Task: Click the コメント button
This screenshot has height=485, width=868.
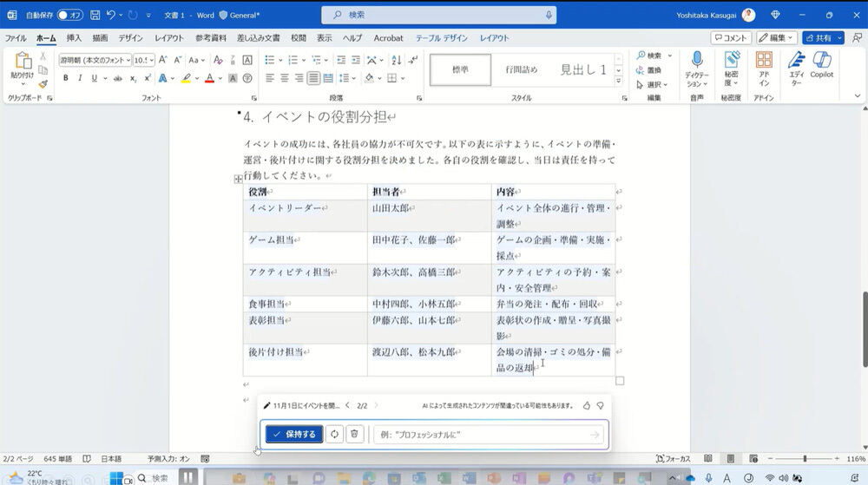Action: tap(731, 37)
